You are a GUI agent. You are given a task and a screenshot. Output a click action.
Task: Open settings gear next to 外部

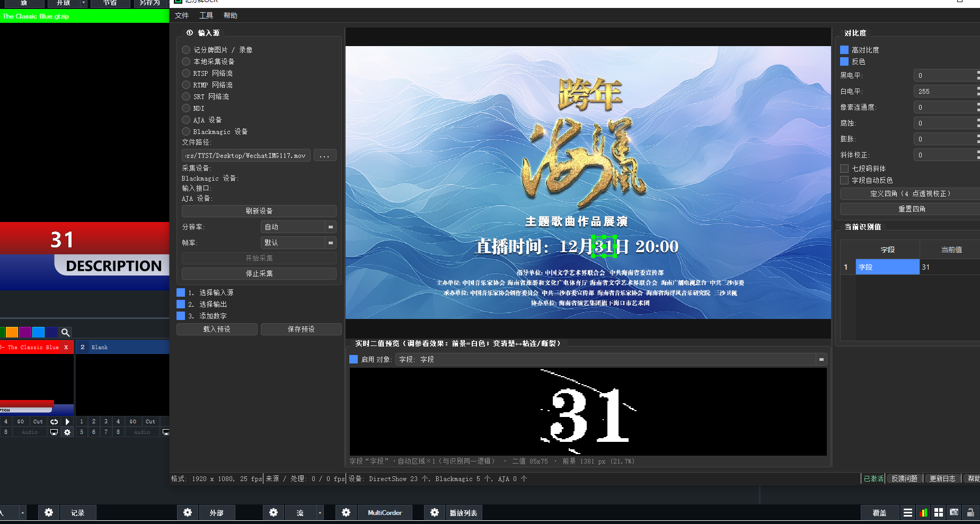coord(188,512)
